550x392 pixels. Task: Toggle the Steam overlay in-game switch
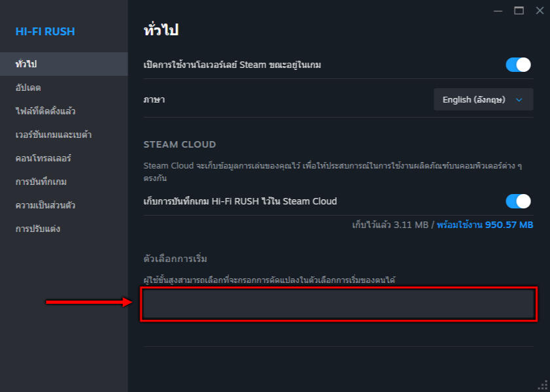tap(518, 65)
